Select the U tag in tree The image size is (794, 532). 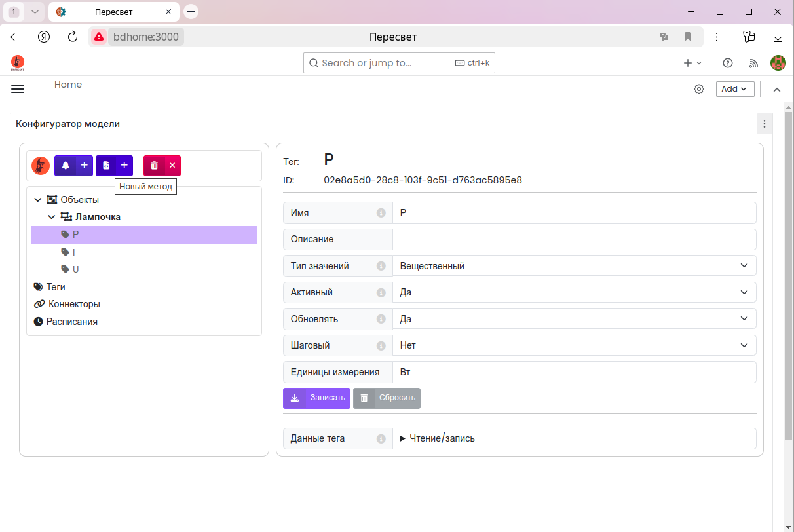tap(75, 269)
